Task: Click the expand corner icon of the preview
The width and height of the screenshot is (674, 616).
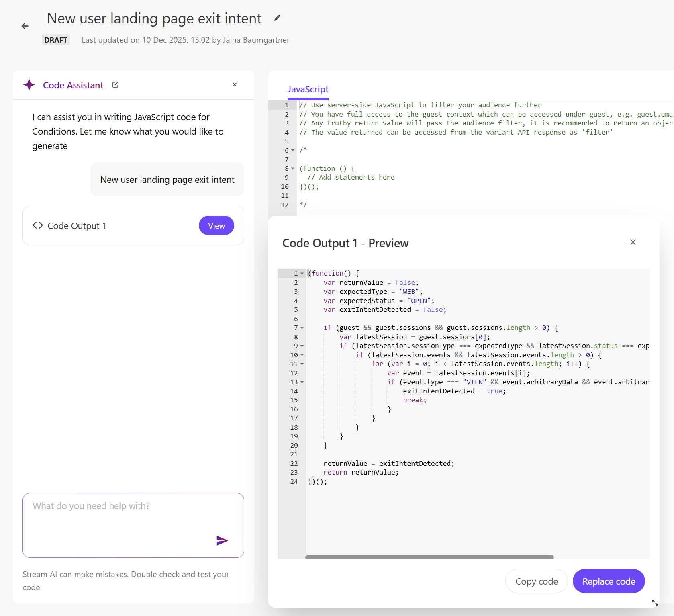Action: 655,602
